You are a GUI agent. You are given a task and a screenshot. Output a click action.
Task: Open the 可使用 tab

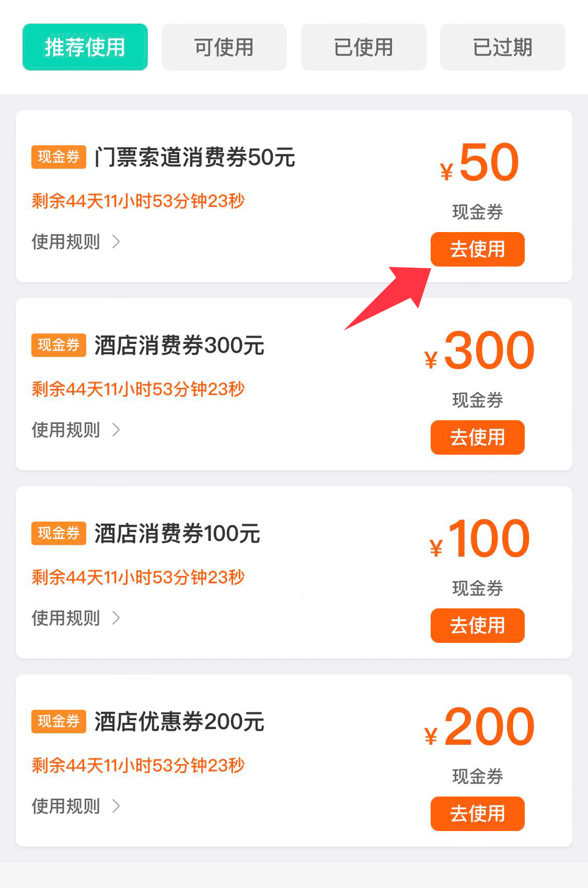pos(224,47)
